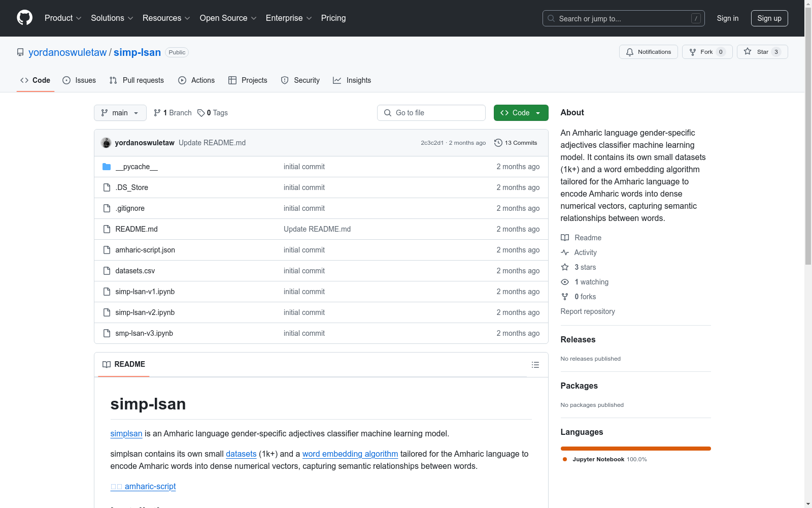Open the green Code dropdown button

tap(521, 113)
